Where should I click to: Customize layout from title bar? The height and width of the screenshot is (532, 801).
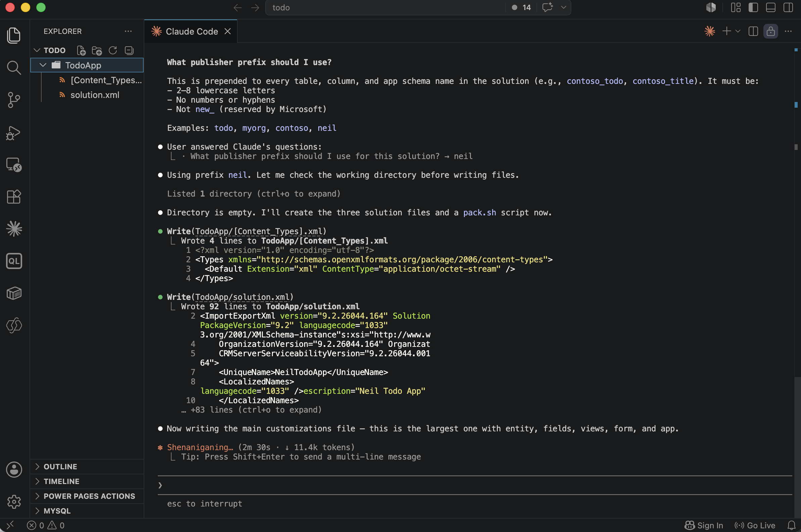(x=736, y=7)
